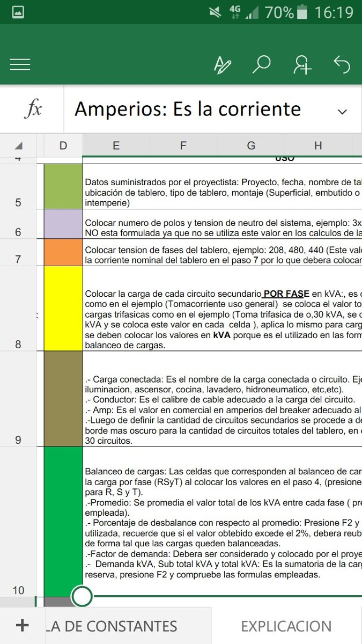
Task: Select row 8 header
Action: tap(18, 309)
